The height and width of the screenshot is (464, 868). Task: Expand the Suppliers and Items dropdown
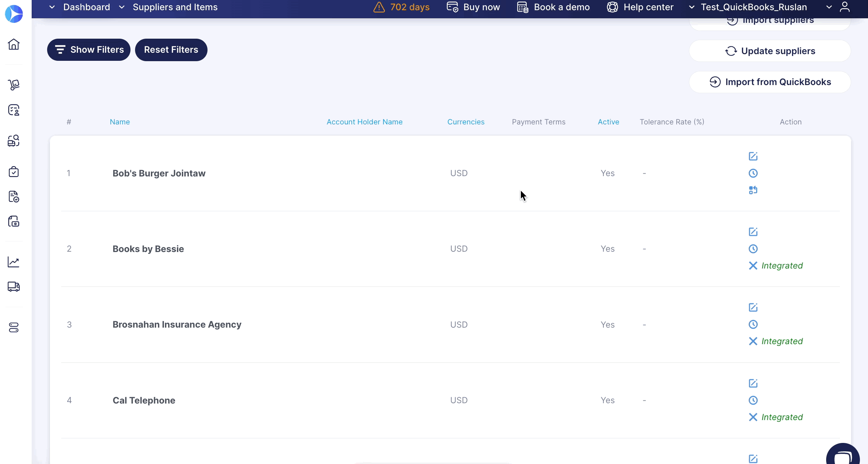click(122, 7)
